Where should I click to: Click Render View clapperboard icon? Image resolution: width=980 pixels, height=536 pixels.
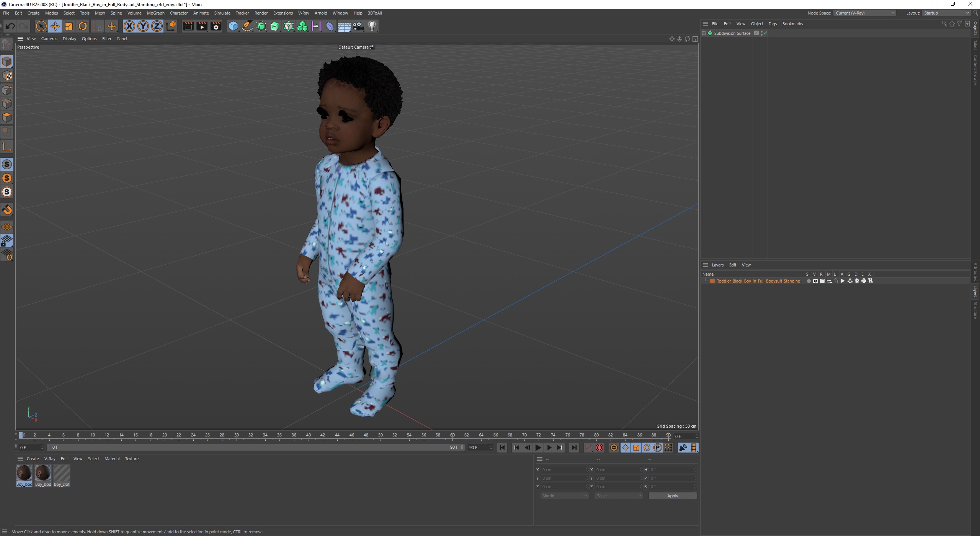(188, 26)
